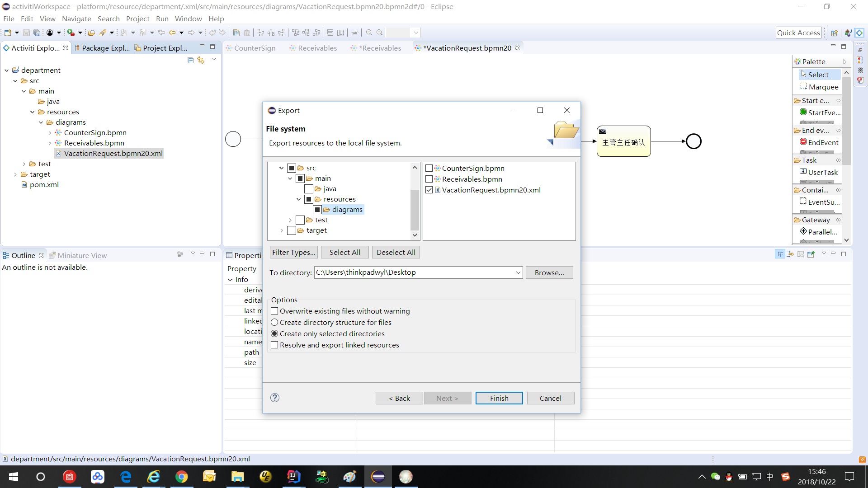Select the ParallelGateway palette item
Screen dimensions: 868x488
[818, 232]
